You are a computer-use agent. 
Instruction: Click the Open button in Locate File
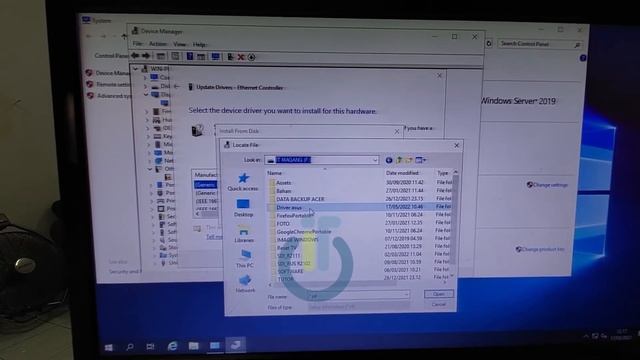pyautogui.click(x=439, y=294)
